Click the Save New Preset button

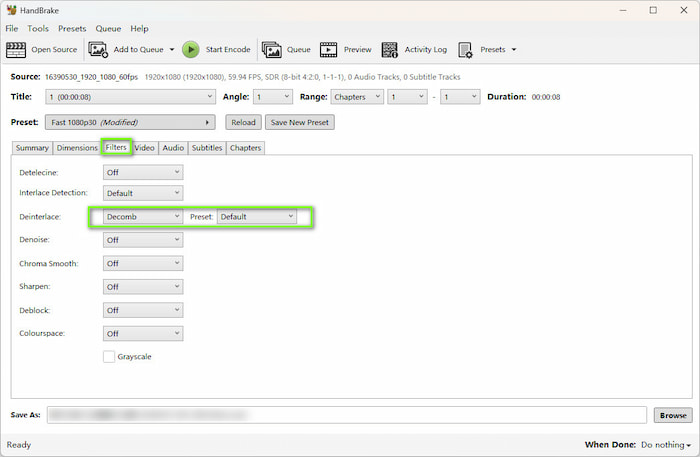[300, 122]
